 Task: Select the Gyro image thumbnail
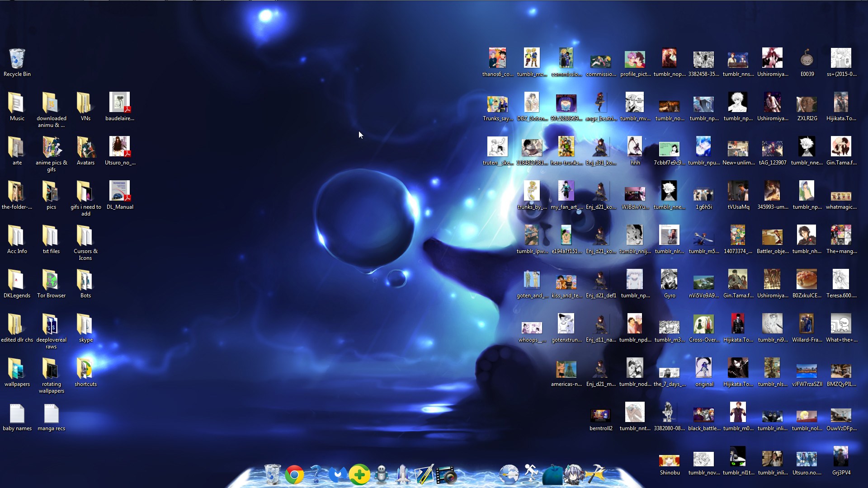(669, 284)
